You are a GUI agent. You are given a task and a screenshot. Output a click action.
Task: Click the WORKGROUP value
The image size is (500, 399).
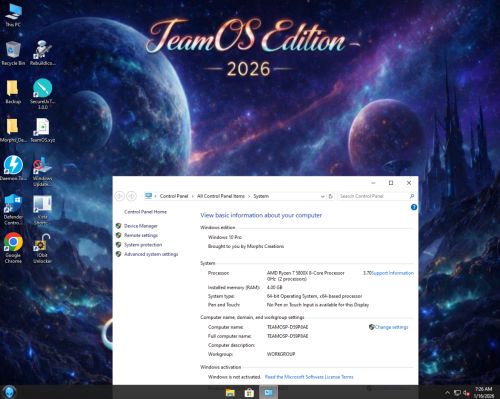pyautogui.click(x=281, y=354)
